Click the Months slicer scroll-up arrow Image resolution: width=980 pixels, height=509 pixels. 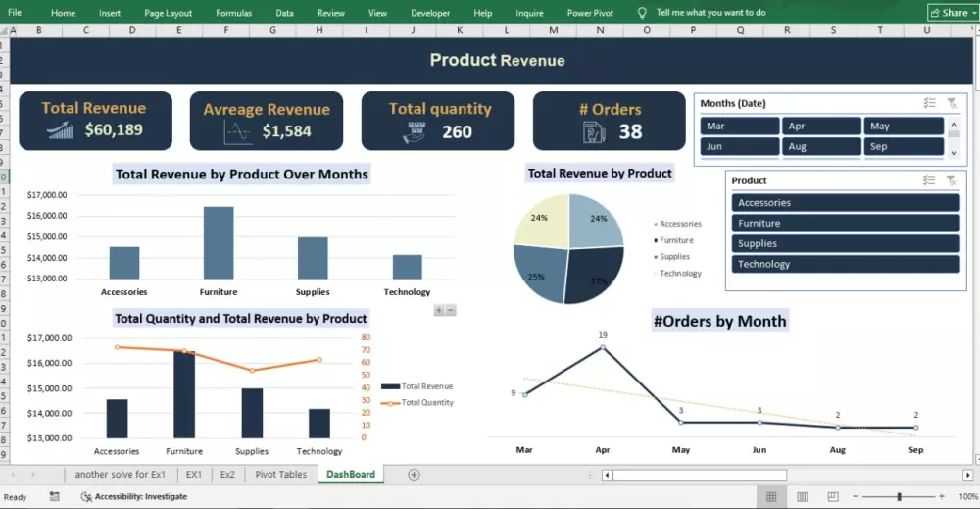pos(954,124)
